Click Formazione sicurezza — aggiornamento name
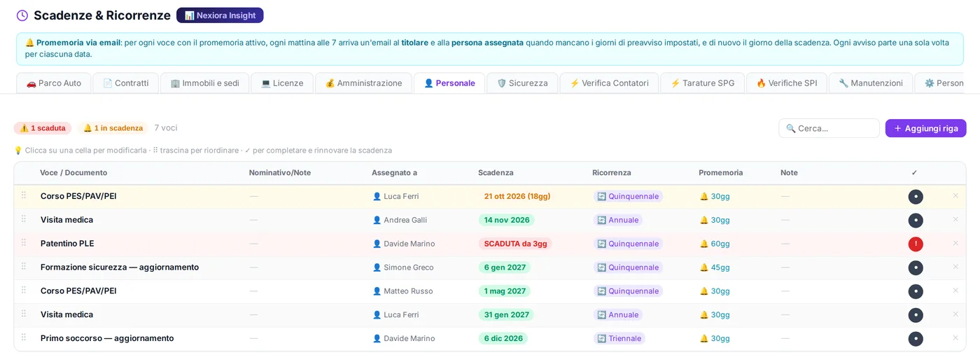 (x=120, y=267)
